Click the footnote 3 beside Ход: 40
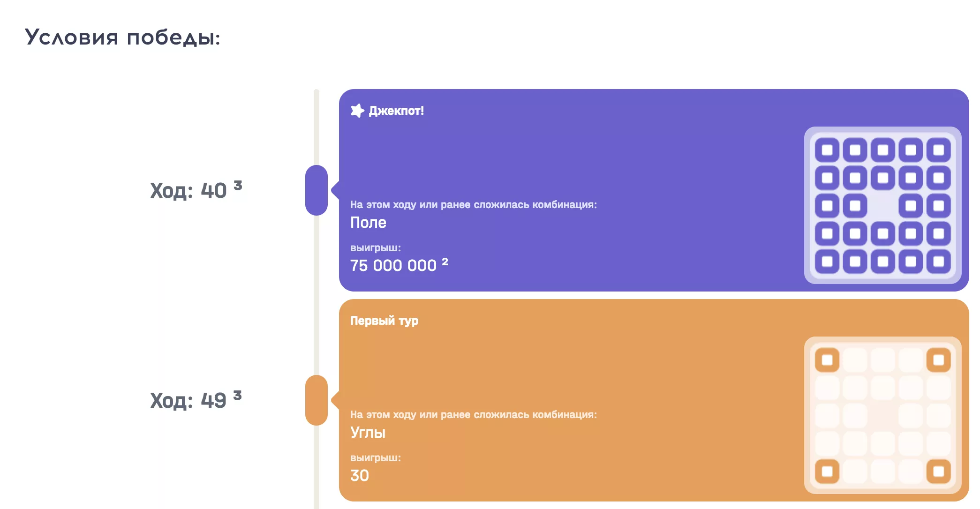 click(238, 185)
